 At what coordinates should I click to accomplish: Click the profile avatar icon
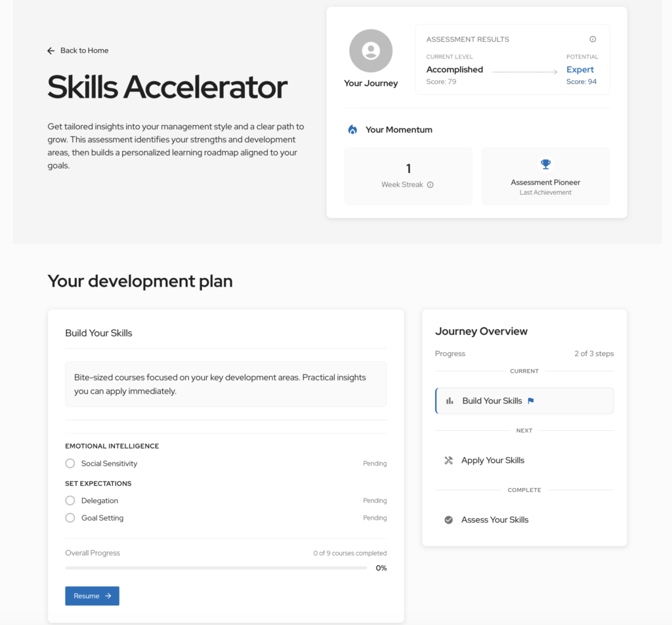[x=371, y=50]
